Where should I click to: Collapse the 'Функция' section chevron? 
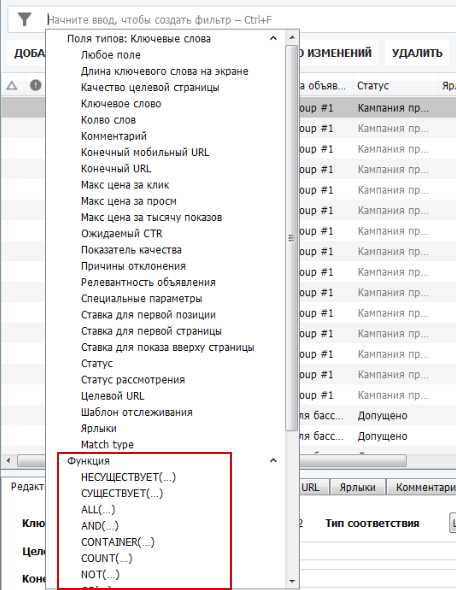tap(274, 460)
